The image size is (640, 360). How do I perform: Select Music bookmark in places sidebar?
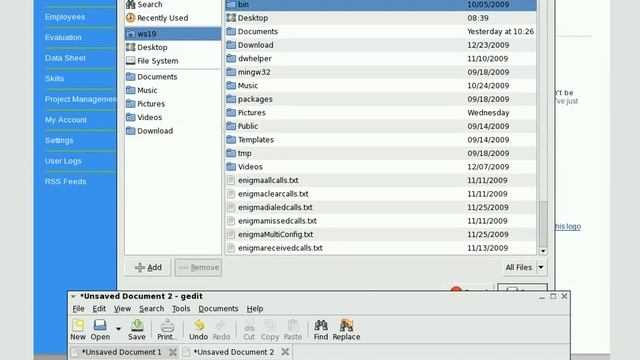(x=173, y=90)
